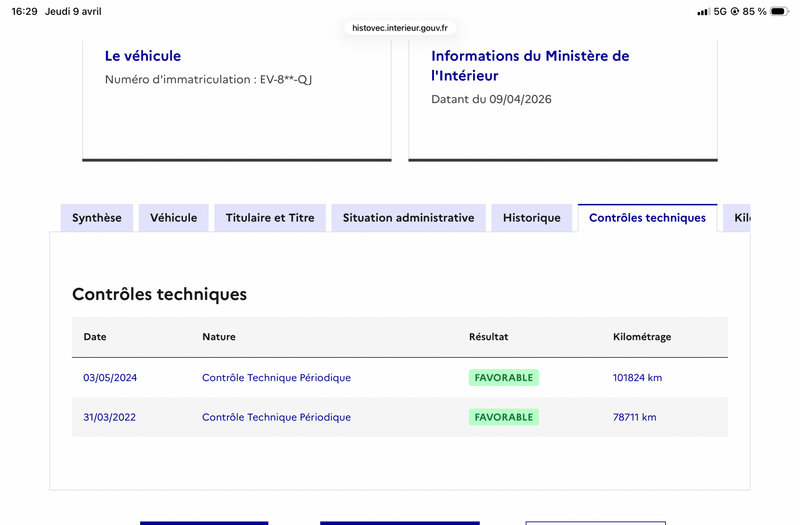Tap the battery icon in status bar

point(779,11)
